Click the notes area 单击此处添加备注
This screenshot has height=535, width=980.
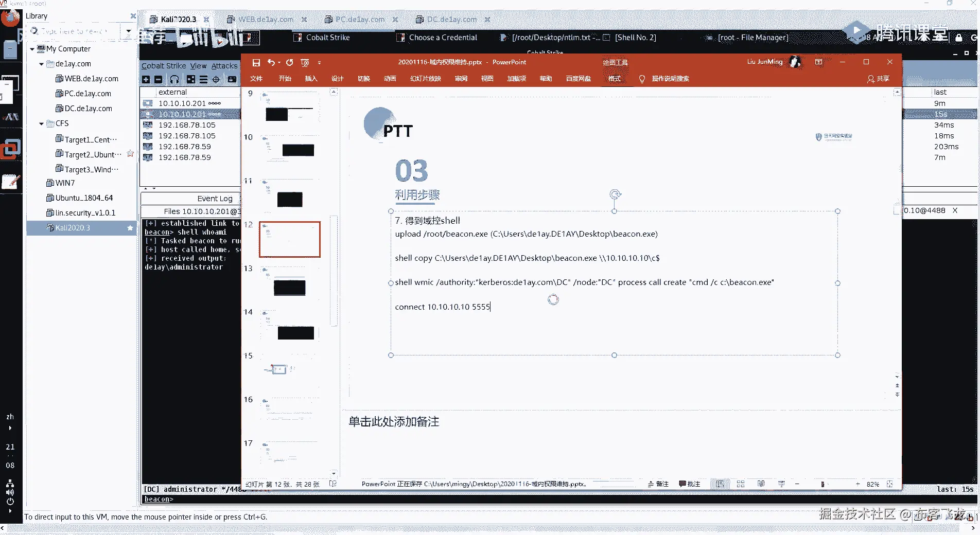tap(394, 422)
